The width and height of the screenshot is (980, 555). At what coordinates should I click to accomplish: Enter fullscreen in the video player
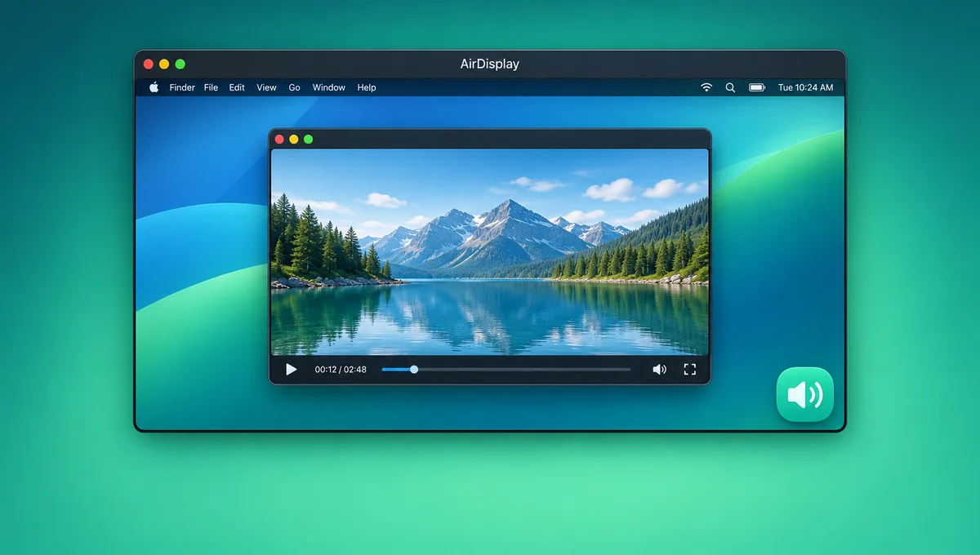(x=689, y=370)
